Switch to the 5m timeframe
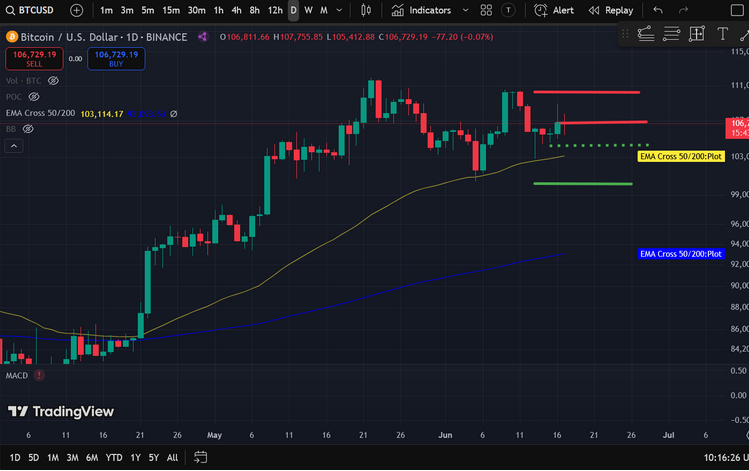Image resolution: width=749 pixels, height=471 pixels. [x=148, y=10]
